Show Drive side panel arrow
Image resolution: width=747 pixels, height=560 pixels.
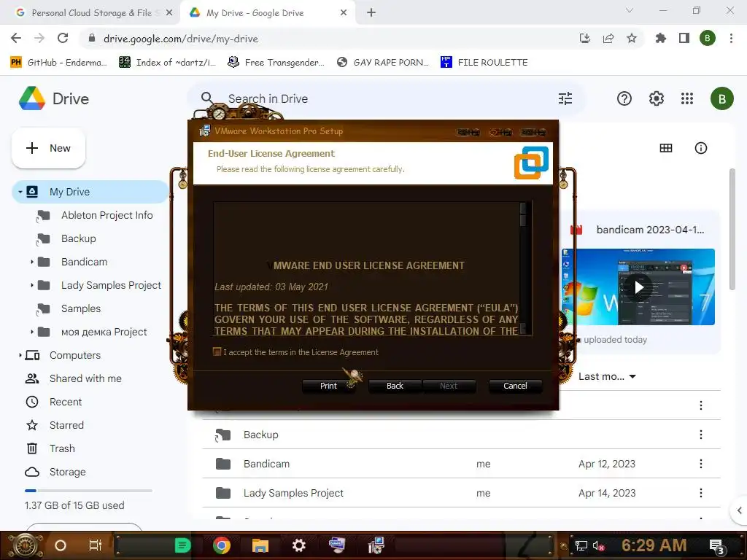tap(739, 510)
